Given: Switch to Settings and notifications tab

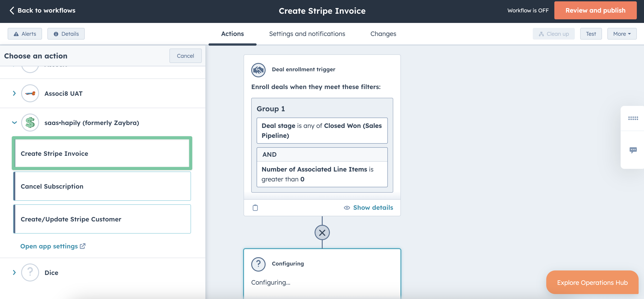Looking at the screenshot, I should [x=307, y=33].
